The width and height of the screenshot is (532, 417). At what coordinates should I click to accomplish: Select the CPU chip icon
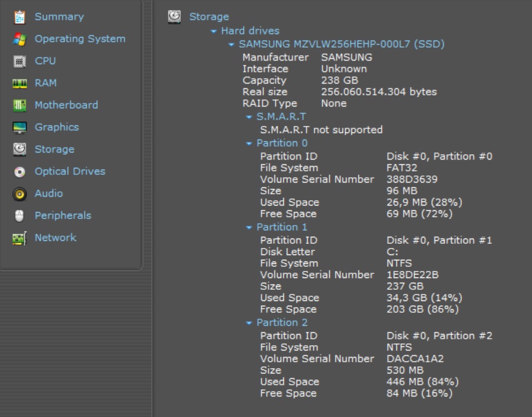[x=19, y=61]
